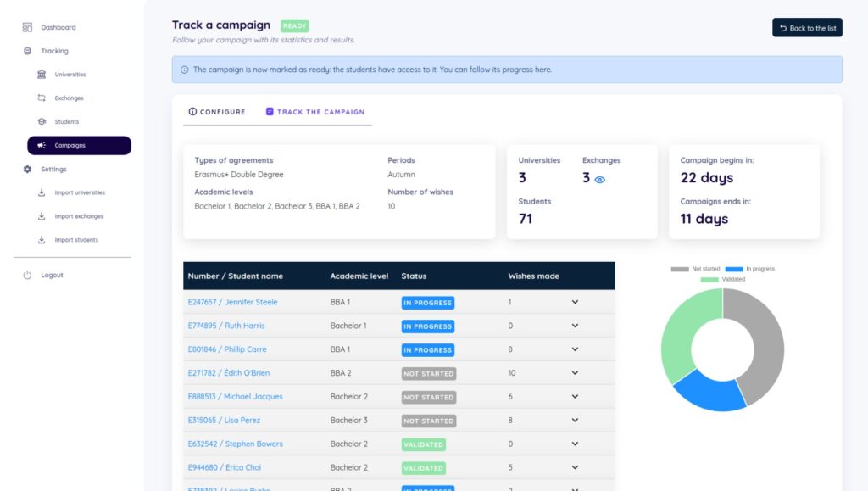
Task: Open student E315065 / Lisa Perez link
Action: point(224,420)
